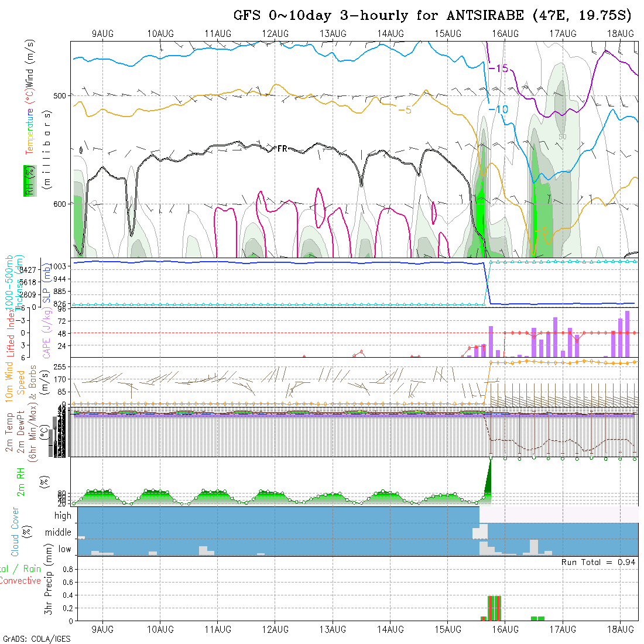Click the blue -10 temperature contour label
The width and height of the screenshot is (644, 644).
[499, 109]
